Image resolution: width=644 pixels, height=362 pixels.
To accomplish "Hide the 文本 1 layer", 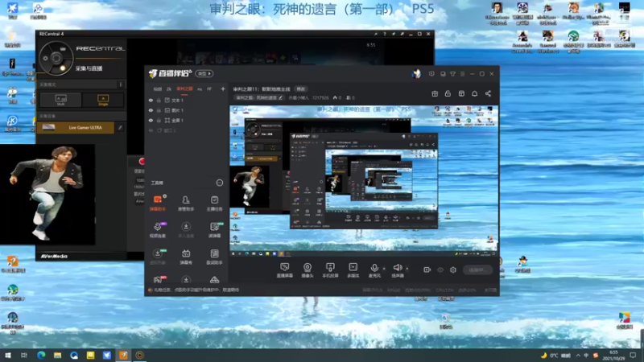I will [151, 100].
